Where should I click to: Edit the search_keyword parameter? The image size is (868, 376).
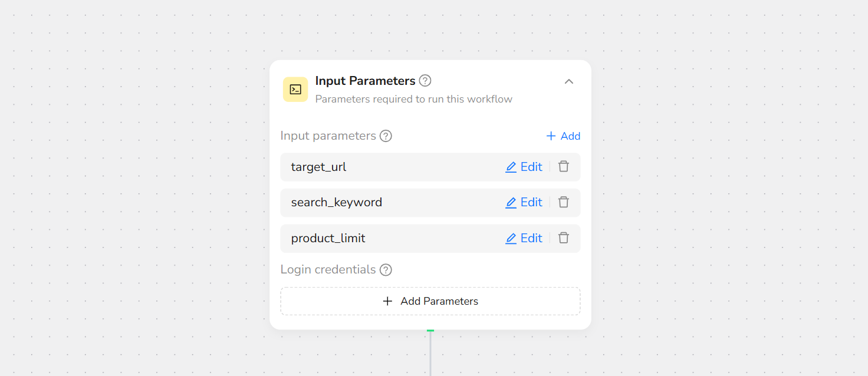pyautogui.click(x=524, y=202)
